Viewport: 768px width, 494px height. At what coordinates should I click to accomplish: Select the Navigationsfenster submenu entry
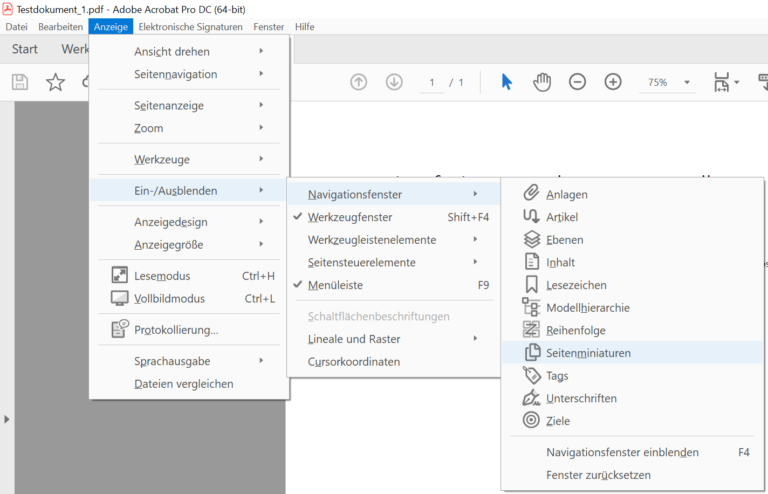click(393, 194)
